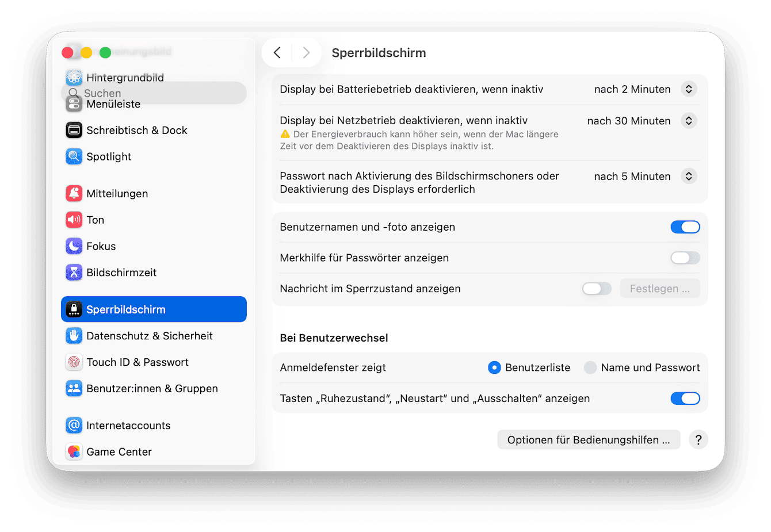Viewport: 771px width, 532px height.
Task: Click the Suchen search field
Action: (x=154, y=93)
